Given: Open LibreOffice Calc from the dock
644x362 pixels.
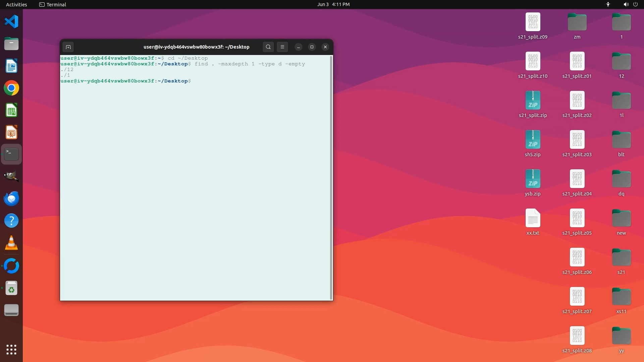Looking at the screenshot, I should [x=11, y=110].
